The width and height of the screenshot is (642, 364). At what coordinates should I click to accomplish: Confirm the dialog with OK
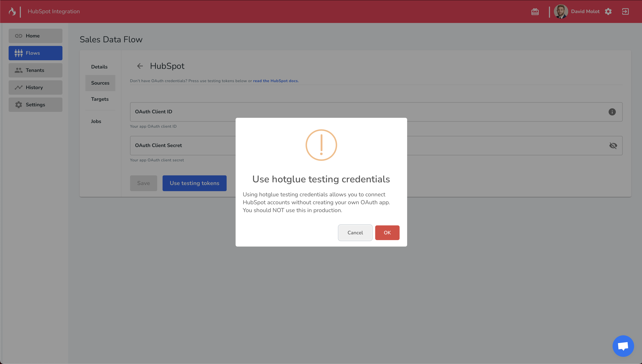[387, 233]
